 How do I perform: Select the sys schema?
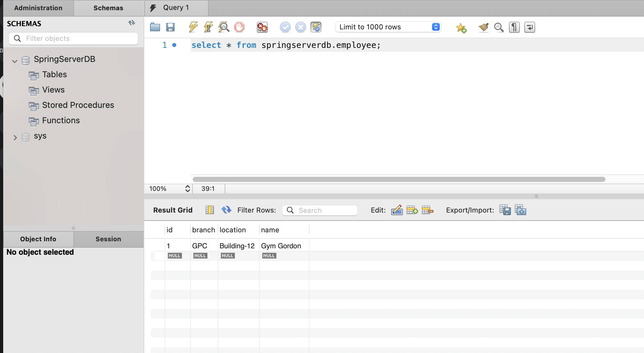point(40,136)
